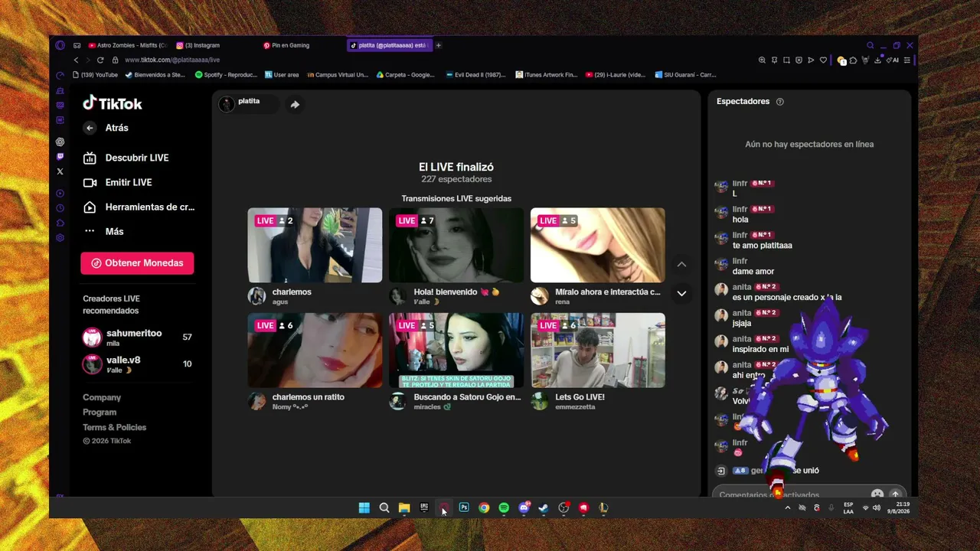Image resolution: width=980 pixels, height=551 pixels.
Task: Open the charlemos live by agus
Action: tap(315, 245)
